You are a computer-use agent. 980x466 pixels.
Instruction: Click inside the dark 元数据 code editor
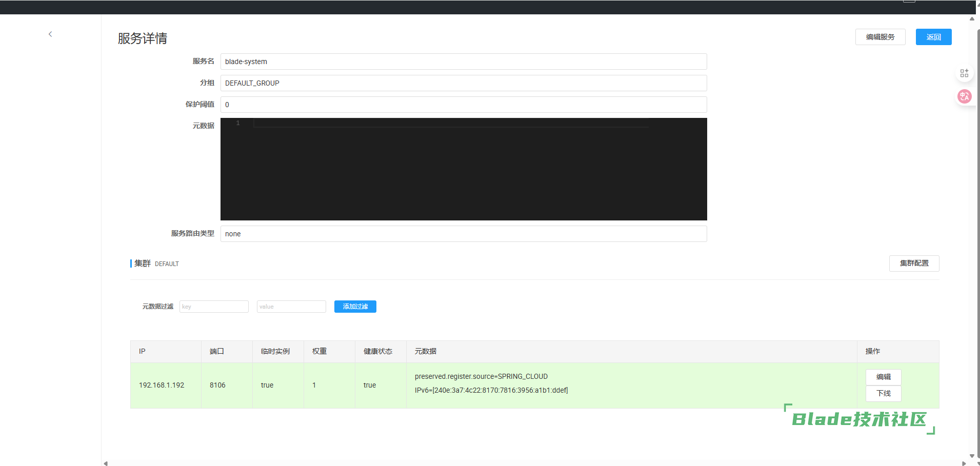coord(463,169)
